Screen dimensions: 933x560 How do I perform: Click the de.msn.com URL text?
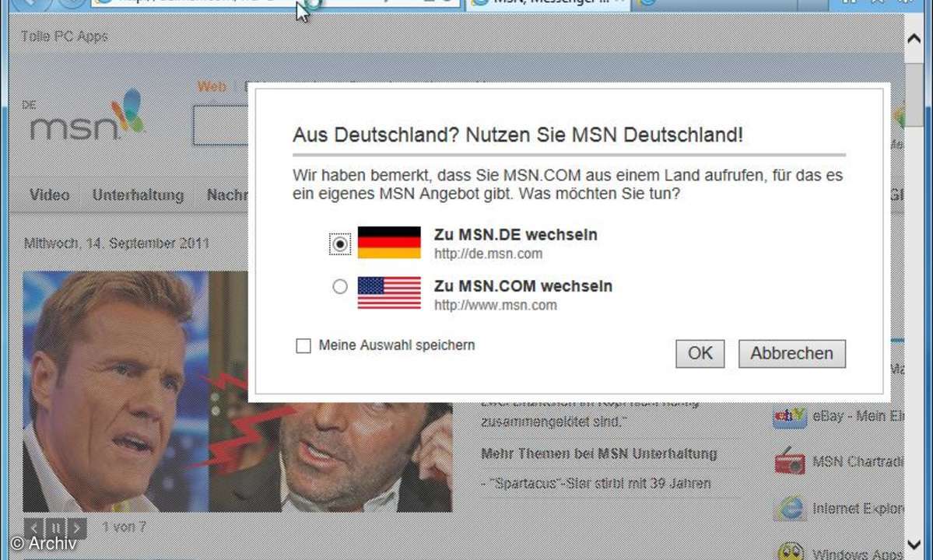488,254
